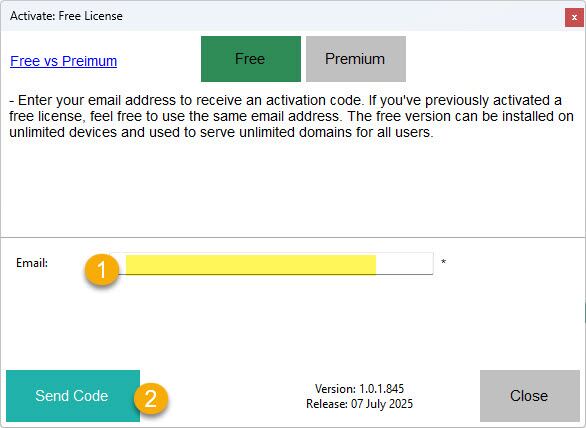Click the orange step 2 badge
586x428 pixels.
pos(151,398)
